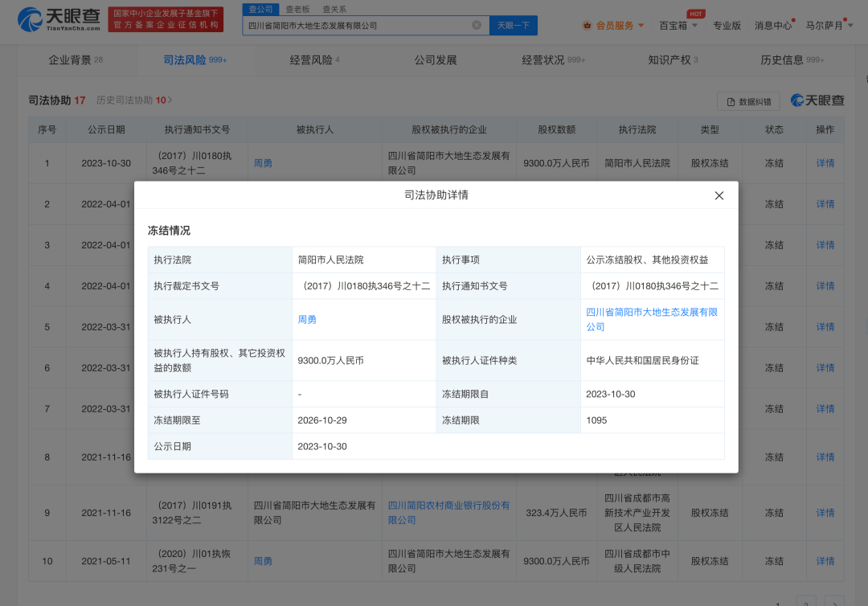Go to the next page arrow

pos(835,601)
